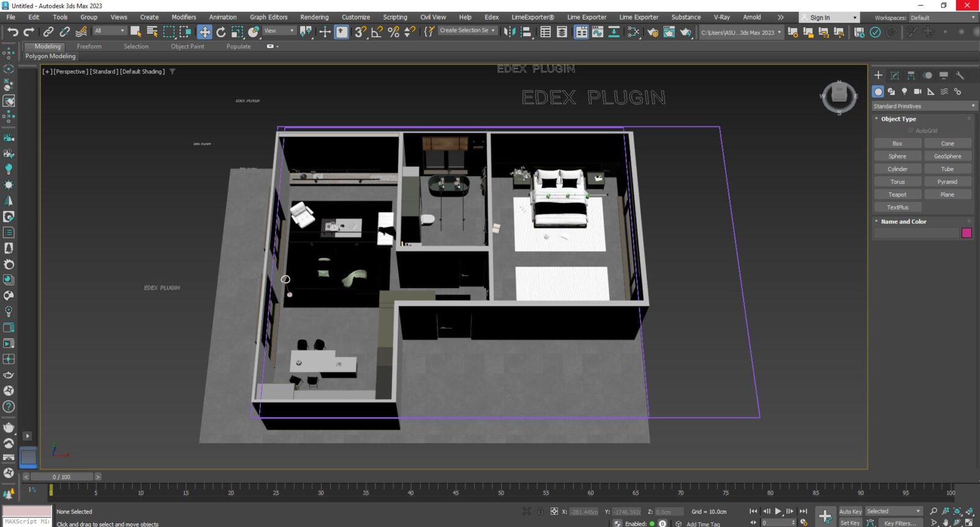Click the Torus primitive button

897,181
